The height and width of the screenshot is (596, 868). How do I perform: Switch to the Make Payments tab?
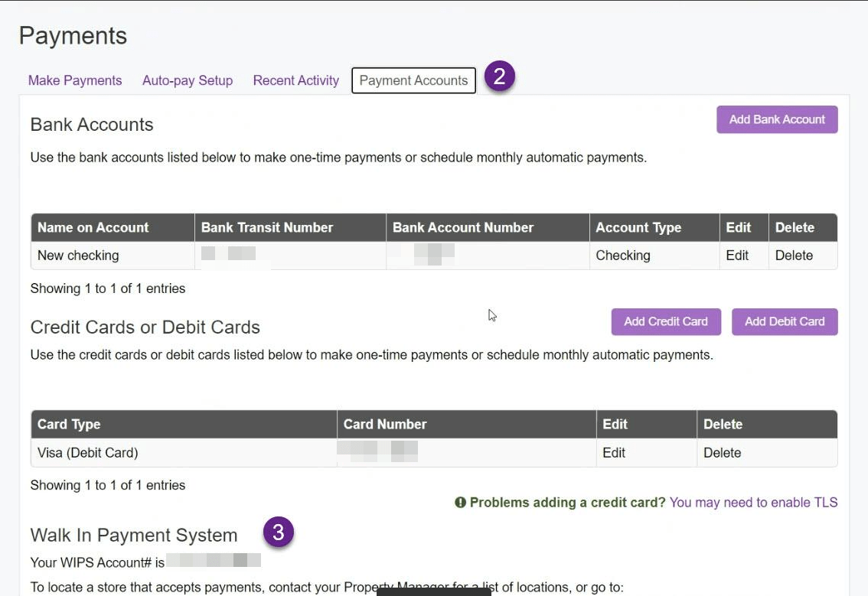[74, 80]
